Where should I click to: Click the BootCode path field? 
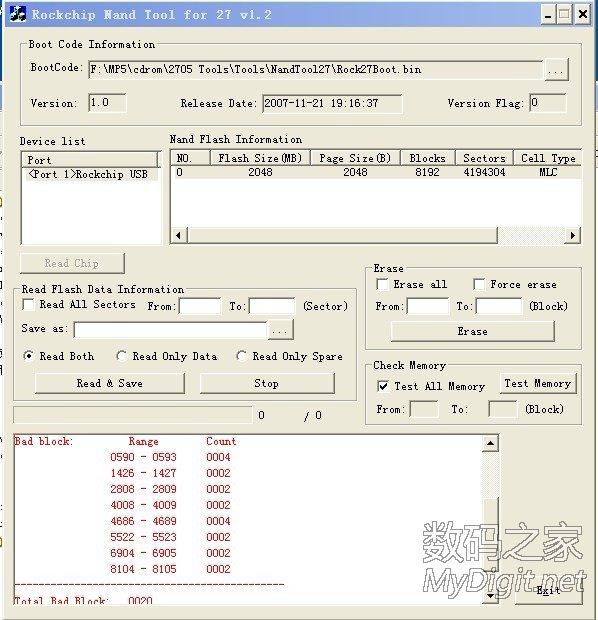pos(315,70)
